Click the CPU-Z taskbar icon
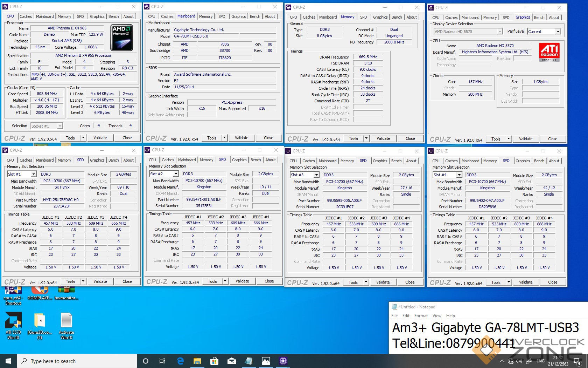 (x=283, y=361)
